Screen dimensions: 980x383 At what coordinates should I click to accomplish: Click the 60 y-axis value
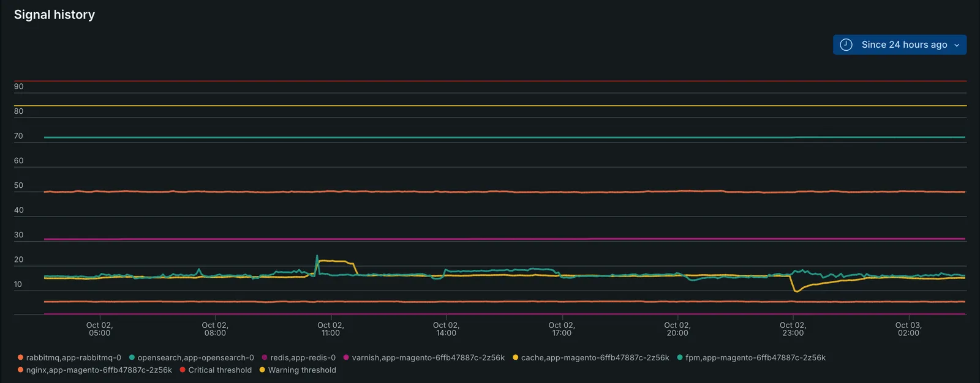19,161
